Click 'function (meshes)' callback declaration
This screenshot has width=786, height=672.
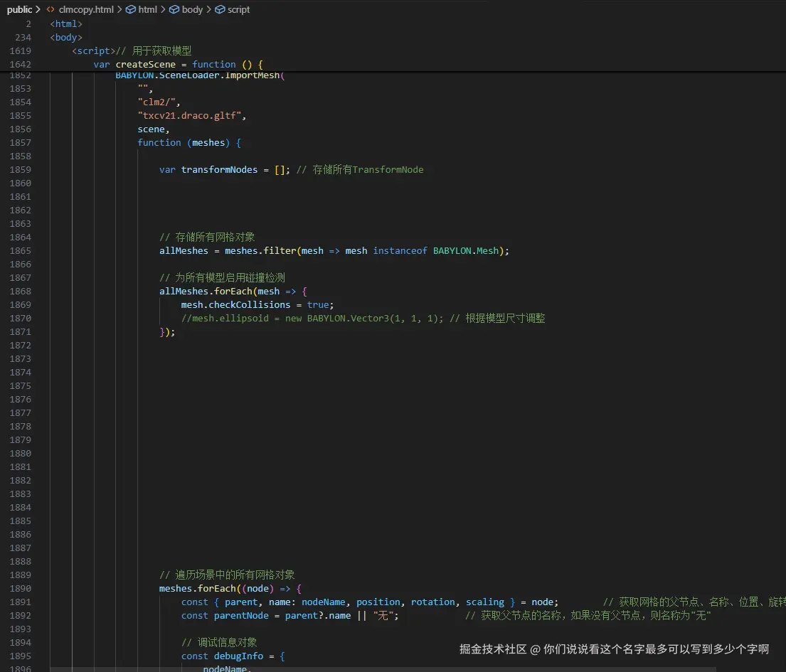click(x=189, y=142)
